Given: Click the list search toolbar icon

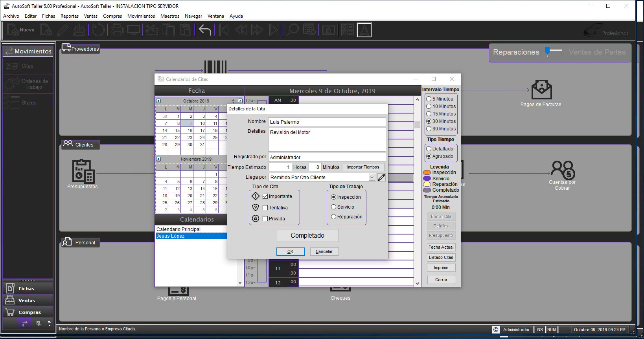Looking at the screenshot, I should [x=310, y=30].
